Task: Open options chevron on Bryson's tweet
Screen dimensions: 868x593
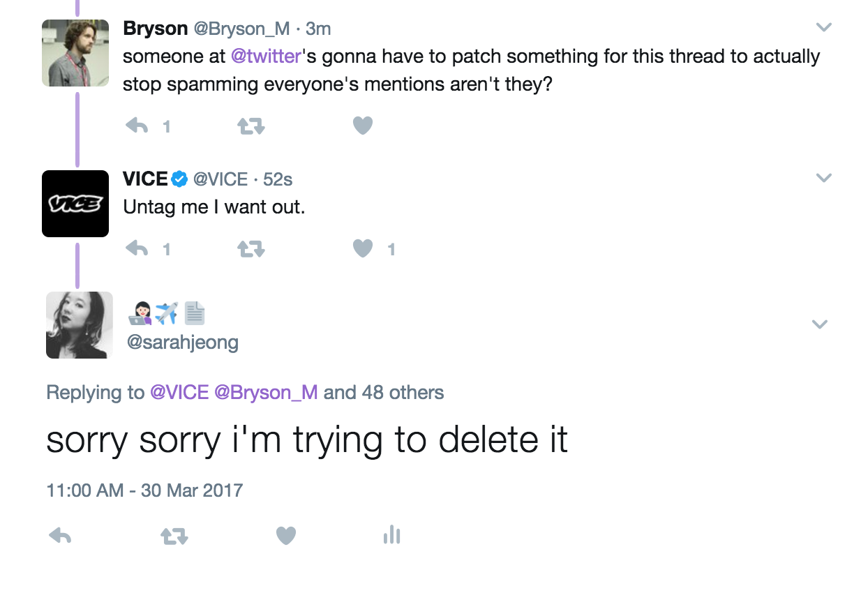Action: point(823,28)
